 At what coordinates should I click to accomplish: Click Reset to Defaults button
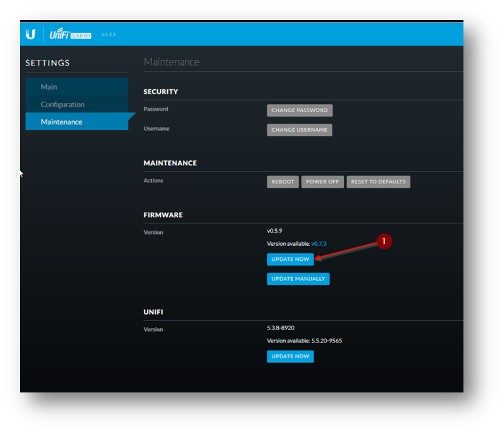pyautogui.click(x=379, y=182)
